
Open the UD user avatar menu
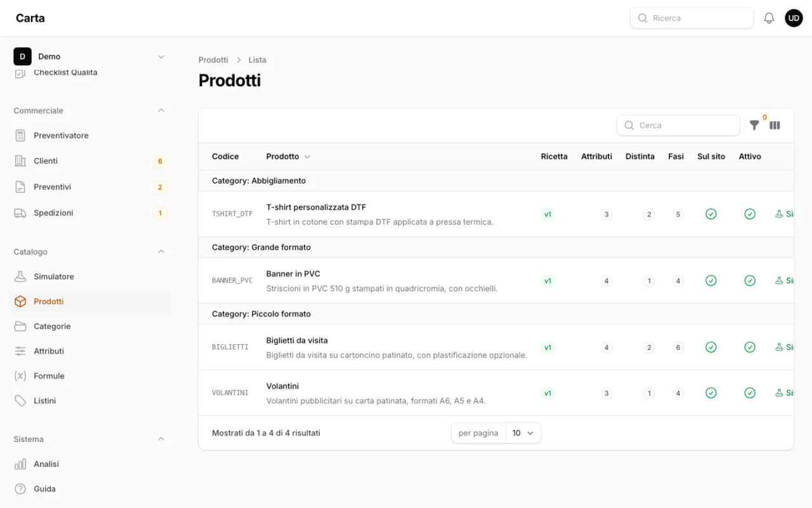(x=794, y=18)
